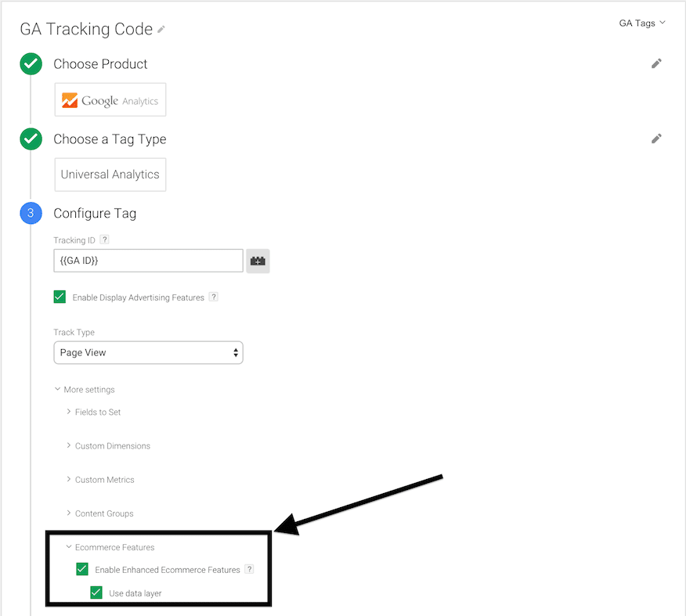The height and width of the screenshot is (616, 686).
Task: Show help for Display Advertising Features
Action: (214, 297)
